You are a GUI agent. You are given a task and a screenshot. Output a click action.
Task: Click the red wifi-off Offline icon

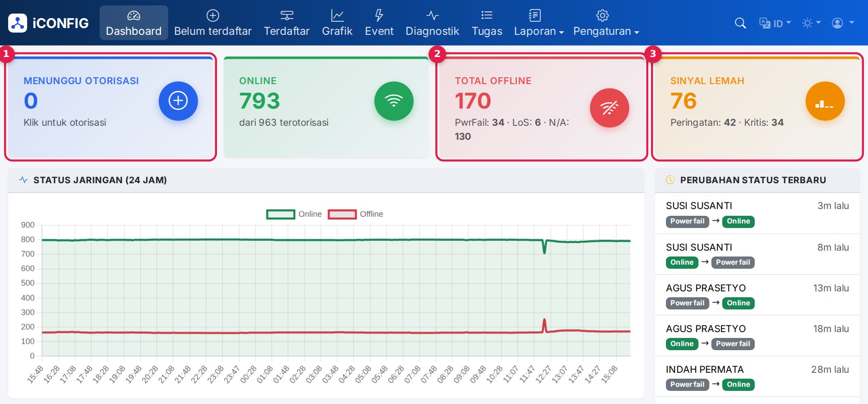click(609, 108)
